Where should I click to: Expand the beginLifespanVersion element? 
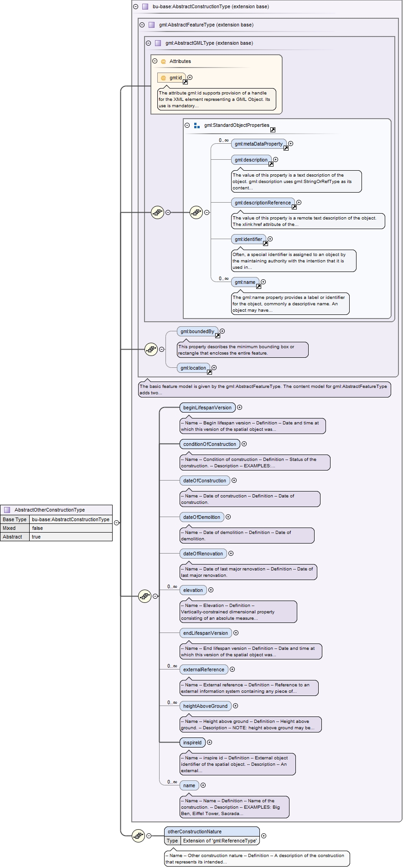tap(239, 407)
